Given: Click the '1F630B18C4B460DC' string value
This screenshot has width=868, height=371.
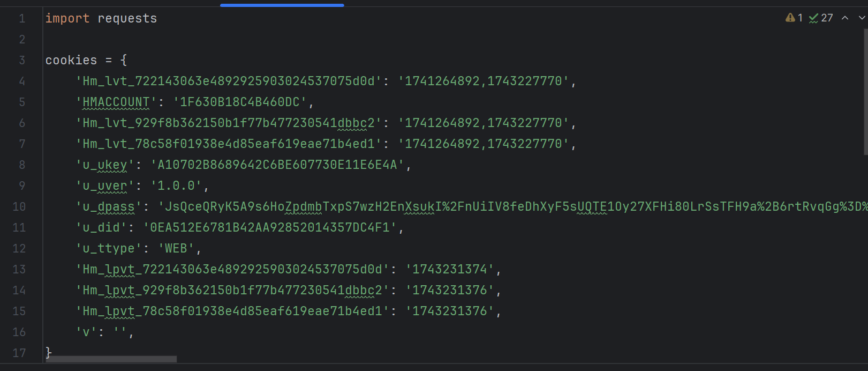Looking at the screenshot, I should coord(239,102).
